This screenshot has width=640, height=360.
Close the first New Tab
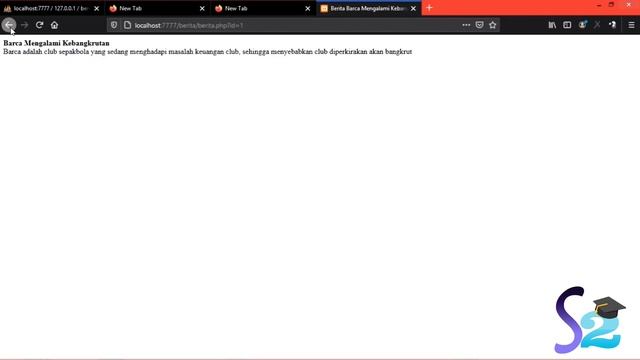(202, 8)
